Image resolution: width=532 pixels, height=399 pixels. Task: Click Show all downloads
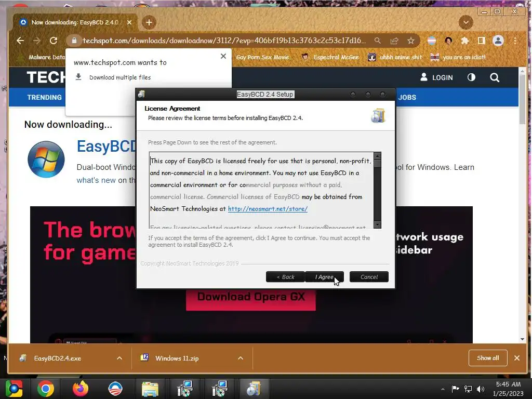(x=488, y=358)
